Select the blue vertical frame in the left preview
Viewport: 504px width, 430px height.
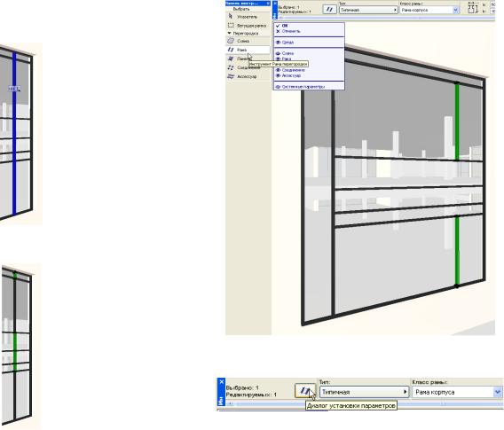tap(14, 133)
